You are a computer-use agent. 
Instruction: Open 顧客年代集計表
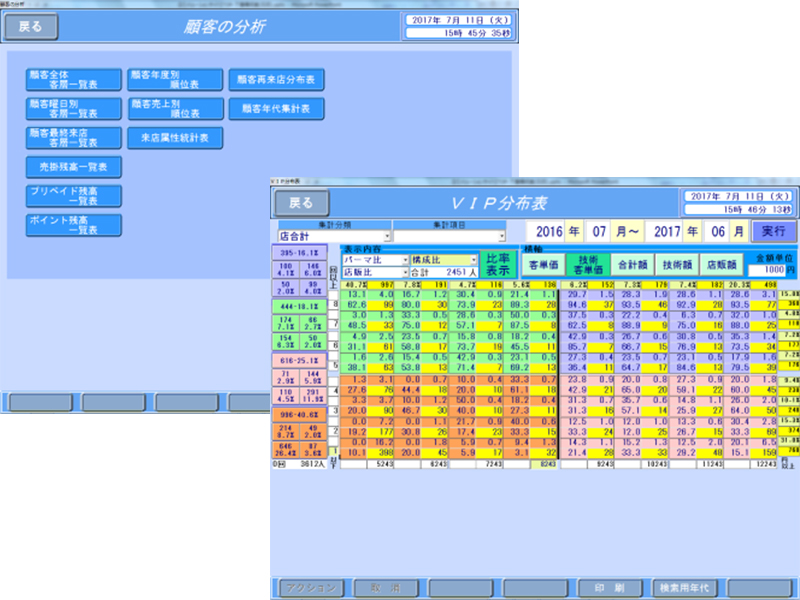click(276, 109)
